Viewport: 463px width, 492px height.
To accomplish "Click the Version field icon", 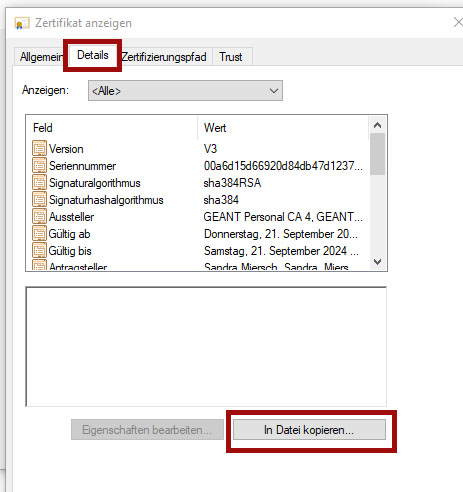I will coord(39,148).
